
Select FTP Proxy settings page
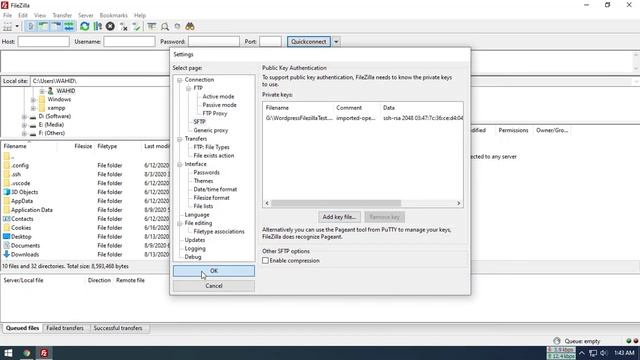(215, 113)
